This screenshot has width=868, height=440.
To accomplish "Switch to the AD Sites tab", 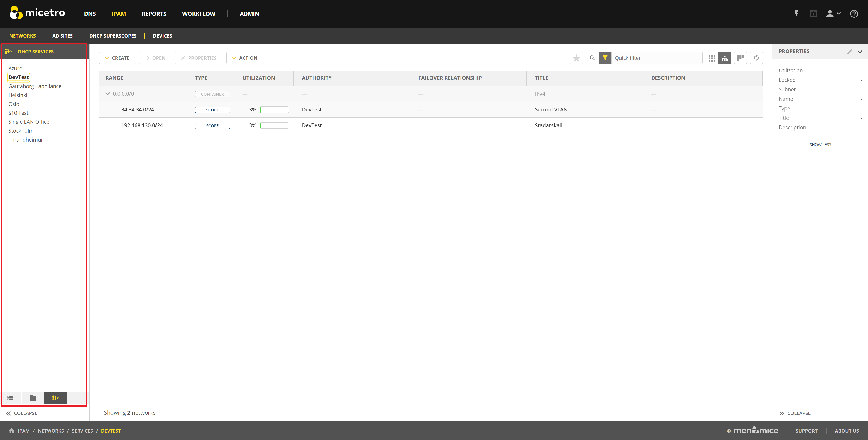I will [x=62, y=36].
